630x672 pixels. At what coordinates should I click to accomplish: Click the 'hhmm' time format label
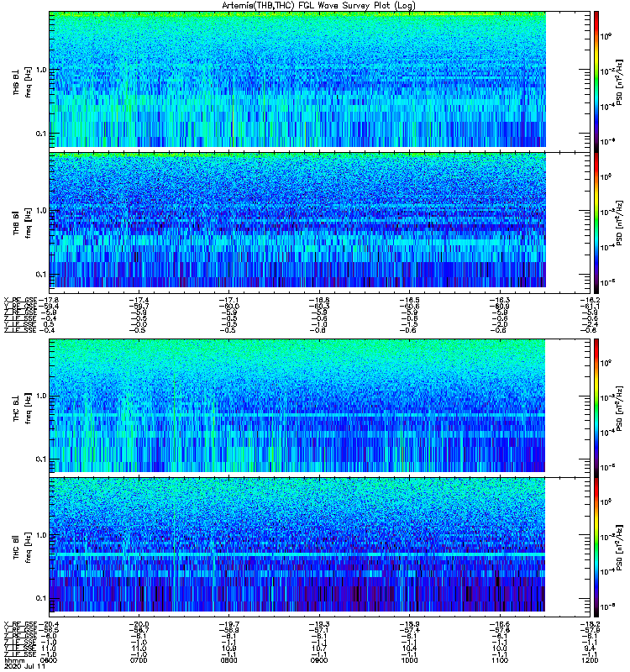click(14, 660)
